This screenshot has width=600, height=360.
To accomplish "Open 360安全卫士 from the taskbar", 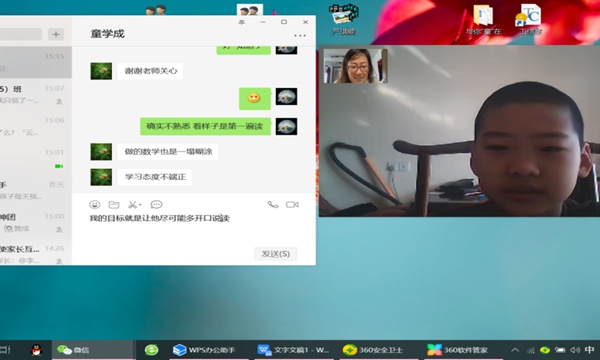I will click(x=373, y=350).
